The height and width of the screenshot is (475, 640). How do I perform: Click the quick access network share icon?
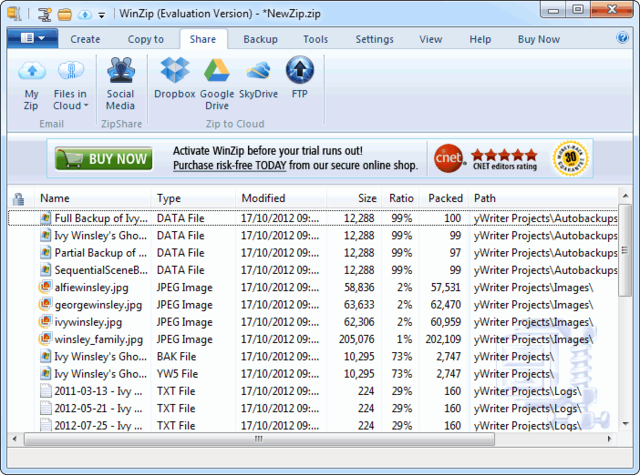(x=44, y=14)
